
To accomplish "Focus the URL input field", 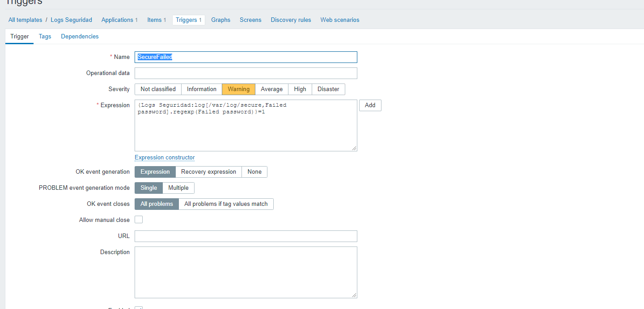I will (246, 236).
